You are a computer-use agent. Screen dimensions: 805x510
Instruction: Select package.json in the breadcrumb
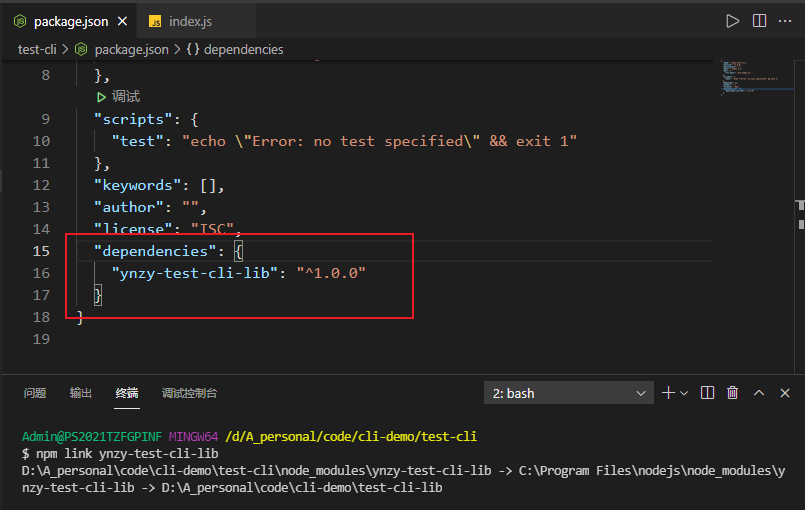tap(131, 50)
